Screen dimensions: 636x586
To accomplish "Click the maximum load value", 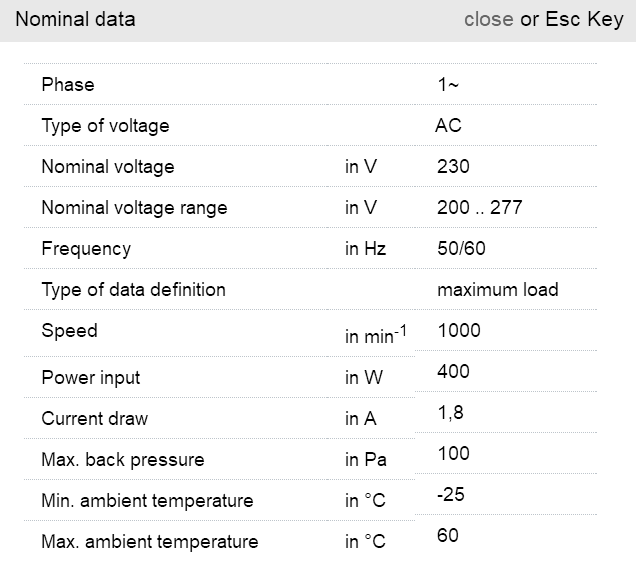I will [497, 290].
